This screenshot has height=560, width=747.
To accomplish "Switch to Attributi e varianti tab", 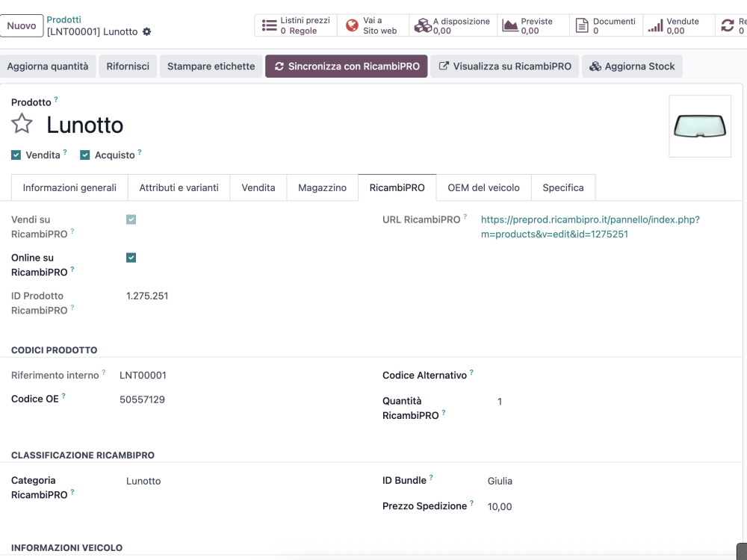I will (179, 187).
